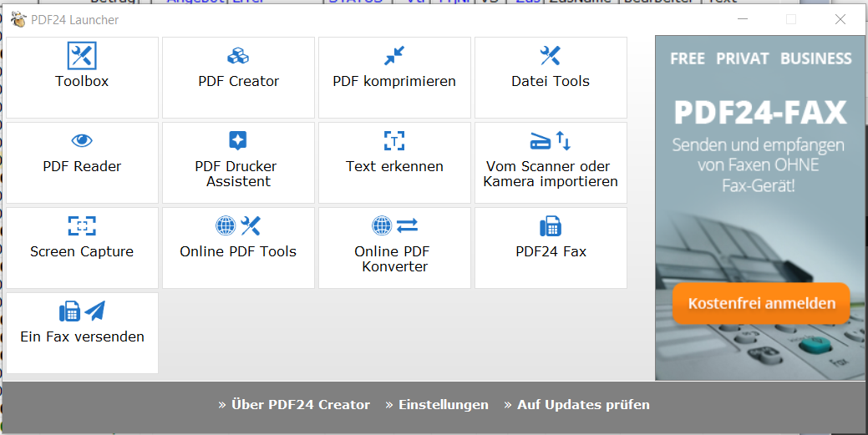Screen dimensions: 868x435
Task: Click the Text erkennen OCR icon
Action: tap(394, 140)
